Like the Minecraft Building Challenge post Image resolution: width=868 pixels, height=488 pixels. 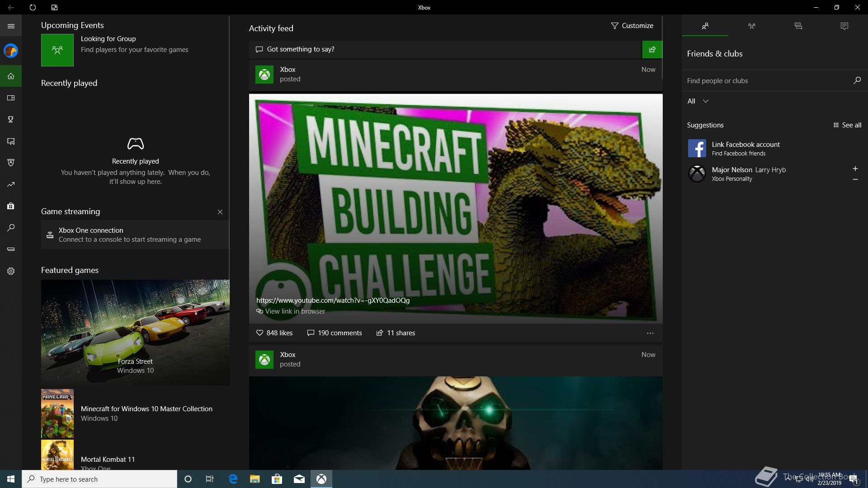point(274,333)
